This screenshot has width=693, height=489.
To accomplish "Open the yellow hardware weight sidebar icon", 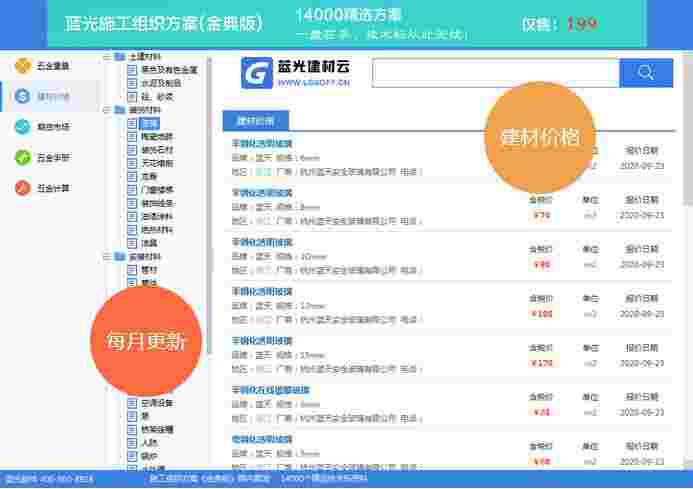I will click(x=23, y=66).
